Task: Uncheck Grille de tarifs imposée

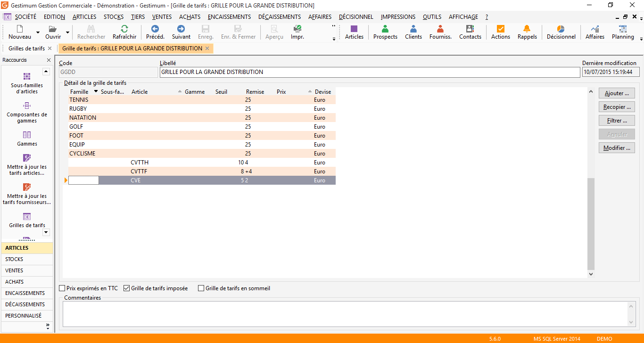Action: (x=126, y=288)
